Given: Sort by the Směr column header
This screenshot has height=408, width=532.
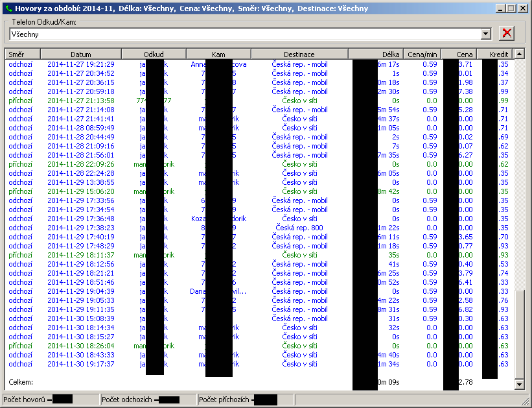Looking at the screenshot, I should pyautogui.click(x=23, y=54).
